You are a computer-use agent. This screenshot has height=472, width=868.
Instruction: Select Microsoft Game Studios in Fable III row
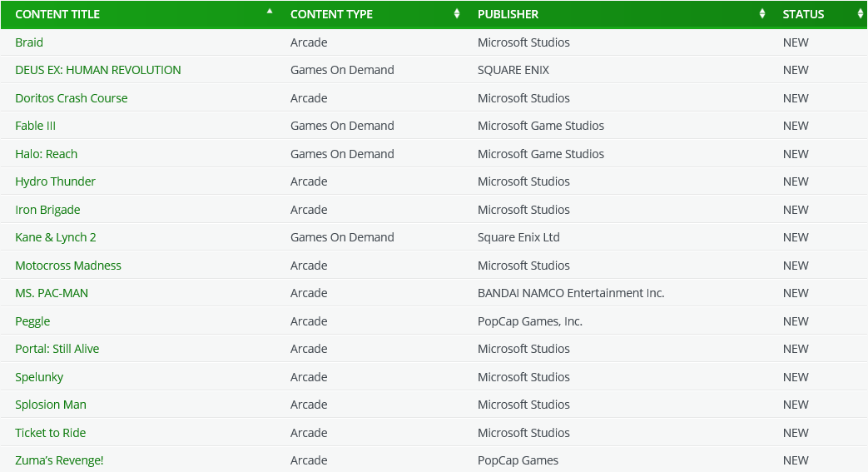point(541,126)
